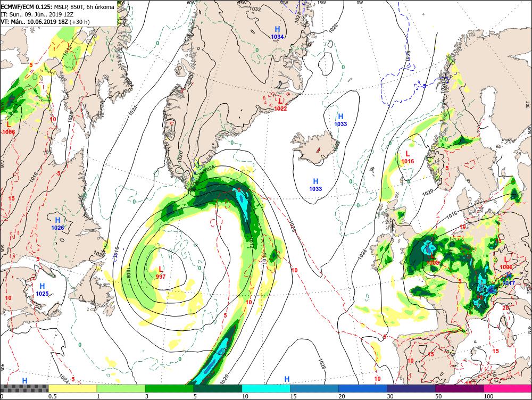The width and height of the screenshot is (532, 400).
Task: Select the cyan 10–15 legend swatch
Action: tap(266, 388)
